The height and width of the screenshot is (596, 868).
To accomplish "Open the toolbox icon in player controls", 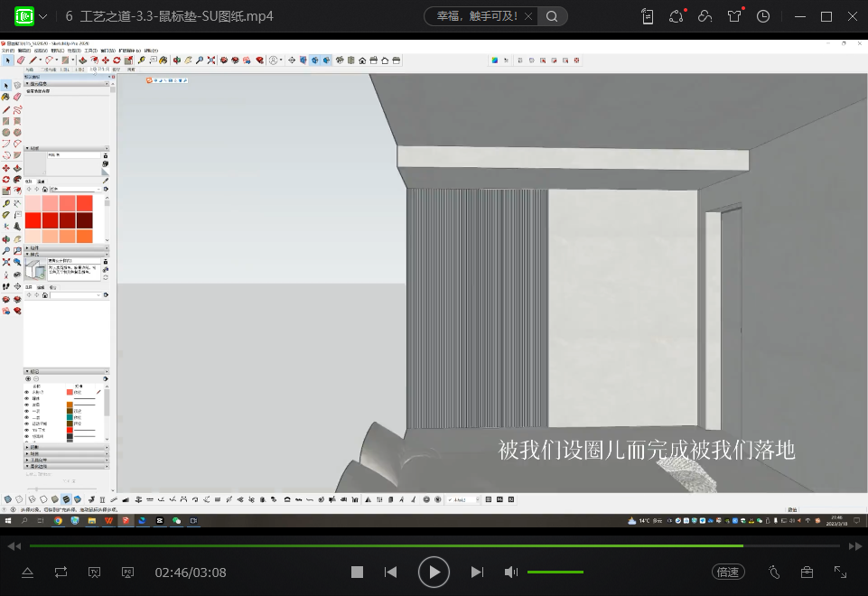I will pos(807,572).
